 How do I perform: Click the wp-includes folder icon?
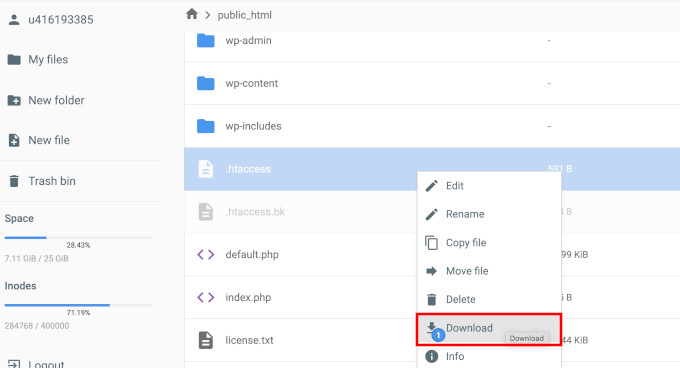[206, 126]
